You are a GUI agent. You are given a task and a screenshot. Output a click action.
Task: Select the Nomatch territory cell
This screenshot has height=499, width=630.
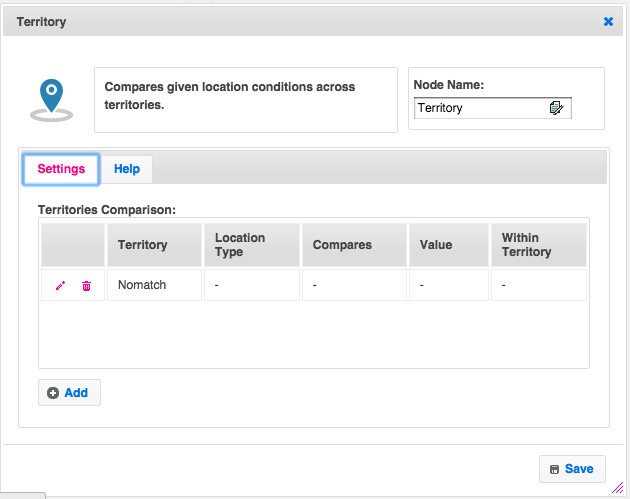(154, 285)
